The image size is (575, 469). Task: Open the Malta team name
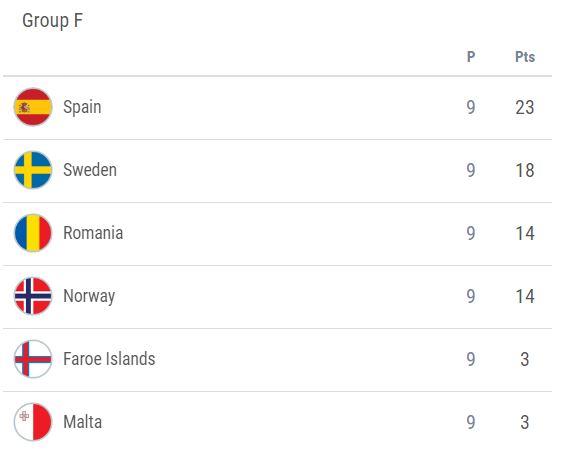(x=83, y=422)
